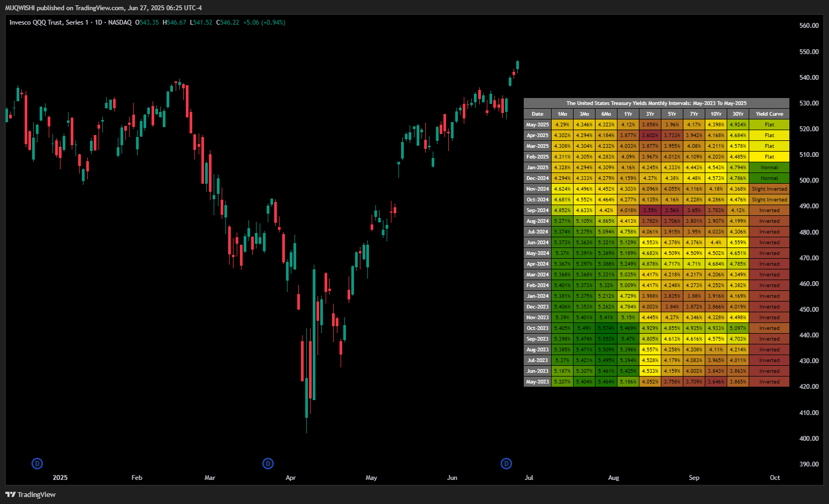Screen dimensions: 829x504
Task: Click the 'Slight Inverted' cell for Oct-2024
Action: click(x=770, y=200)
